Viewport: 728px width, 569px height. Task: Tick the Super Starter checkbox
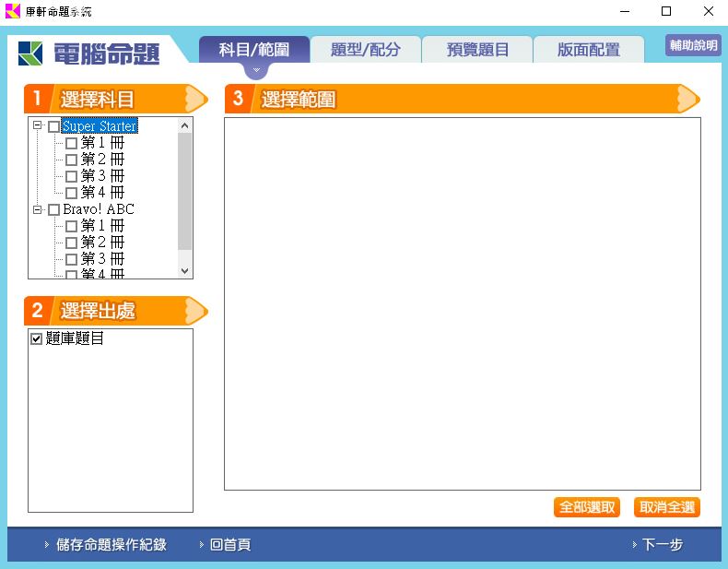click(x=53, y=126)
